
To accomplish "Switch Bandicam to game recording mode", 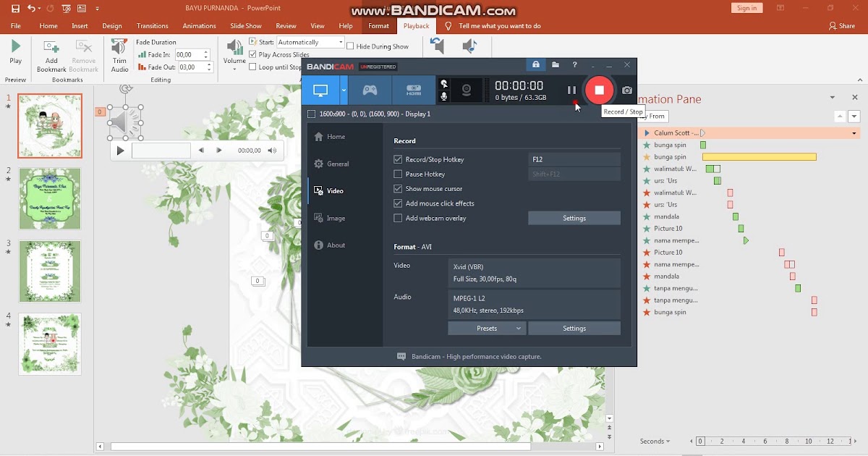I will point(370,90).
